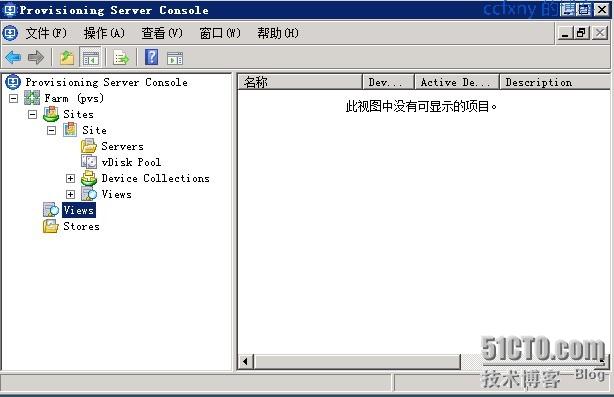614x397 pixels.
Task: Click the horizontal scrollbar thumb
Action: tap(357, 361)
